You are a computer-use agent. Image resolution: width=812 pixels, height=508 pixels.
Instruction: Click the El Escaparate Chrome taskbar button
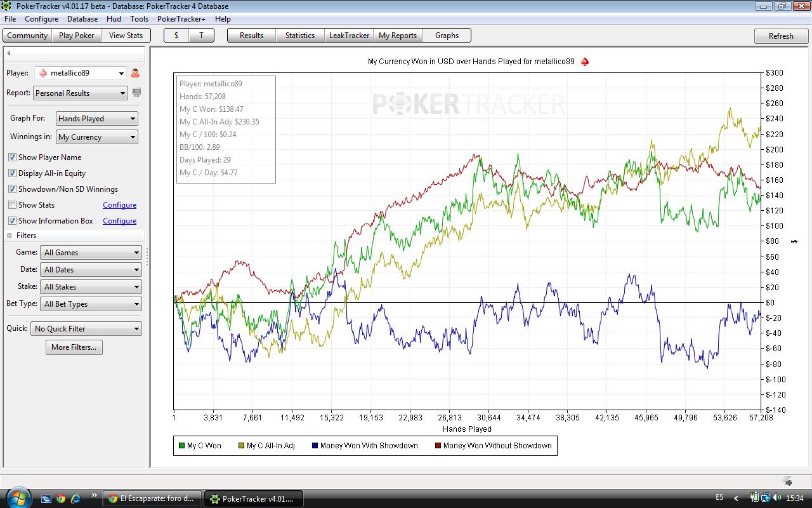pos(152,498)
